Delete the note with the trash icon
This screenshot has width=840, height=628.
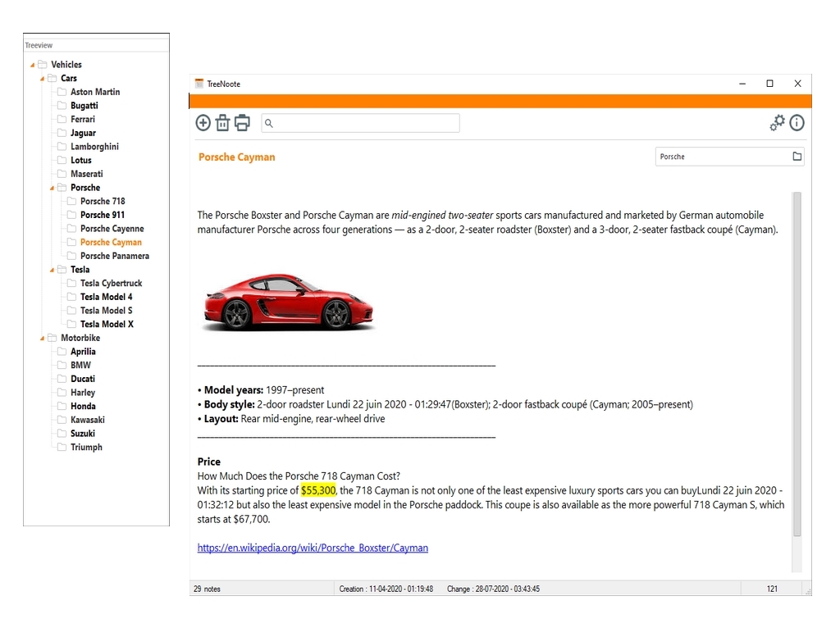pos(222,123)
